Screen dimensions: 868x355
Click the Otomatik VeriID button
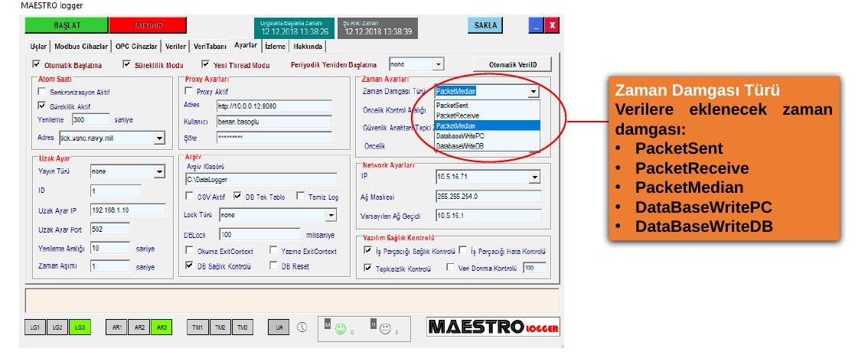[x=513, y=65]
